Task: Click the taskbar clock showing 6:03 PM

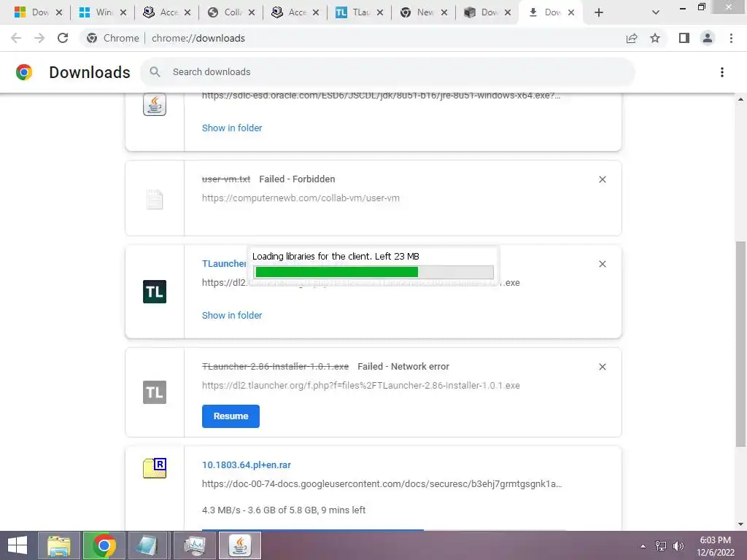Action: tap(715, 546)
